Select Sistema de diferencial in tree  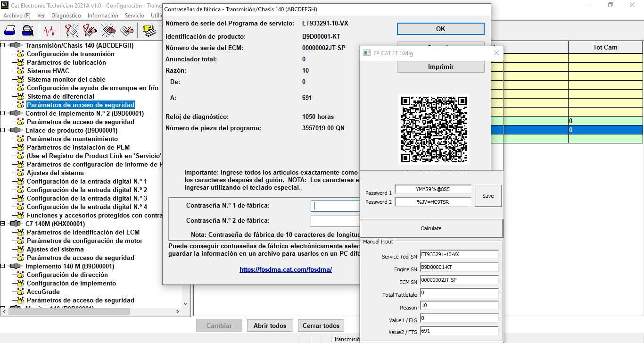pyautogui.click(x=60, y=96)
